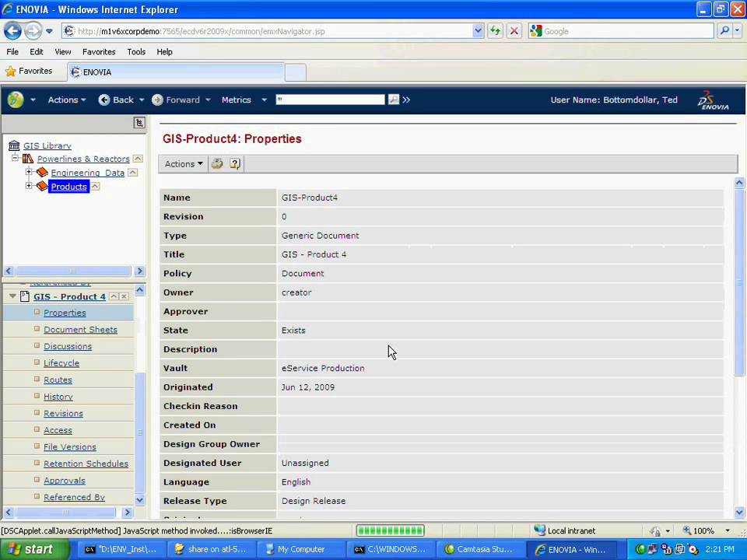This screenshot has width=747, height=560.
Task: Open the File menu in Internet Explorer
Action: 12,51
